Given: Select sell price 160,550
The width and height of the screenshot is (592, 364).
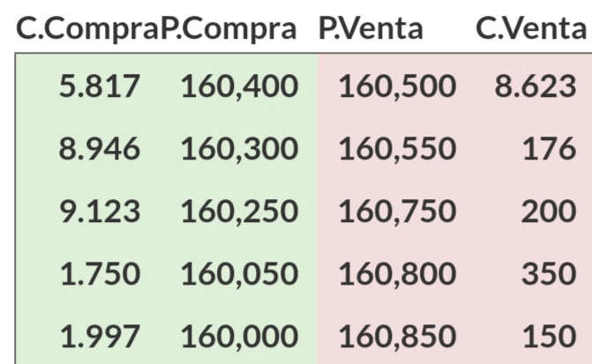Looking at the screenshot, I should (398, 149).
